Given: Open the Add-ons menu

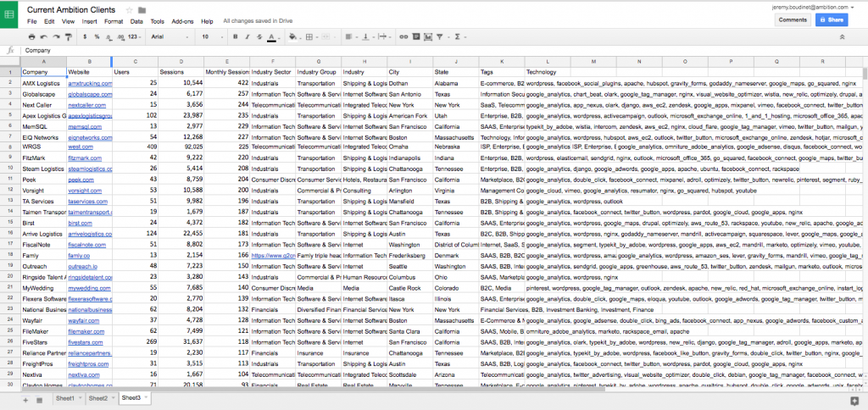Looking at the screenshot, I should pos(183,21).
